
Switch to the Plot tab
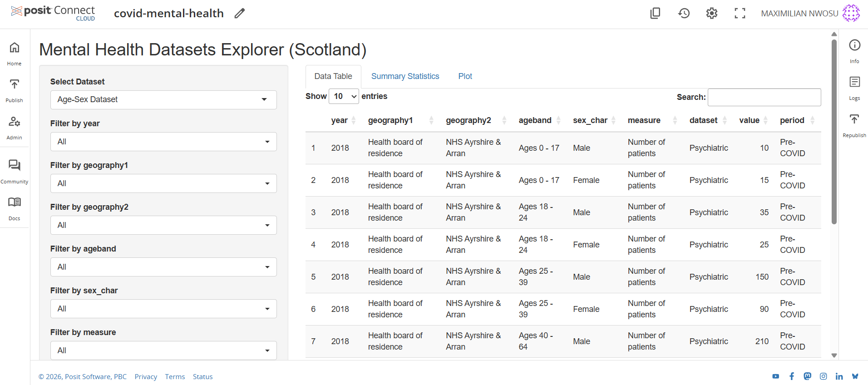pyautogui.click(x=465, y=76)
